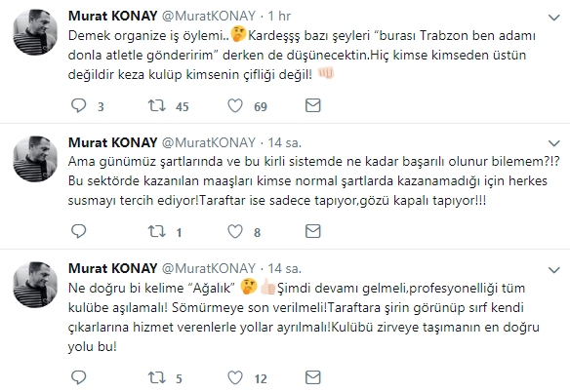Image resolution: width=570 pixels, height=392 pixels.
Task: View the profile photo on the third tweet
Action: (x=35, y=285)
